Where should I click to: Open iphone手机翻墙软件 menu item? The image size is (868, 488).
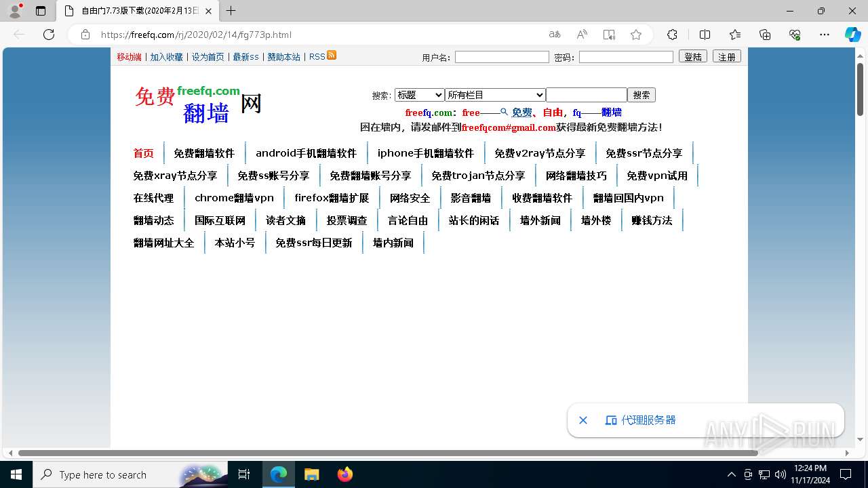tap(426, 153)
